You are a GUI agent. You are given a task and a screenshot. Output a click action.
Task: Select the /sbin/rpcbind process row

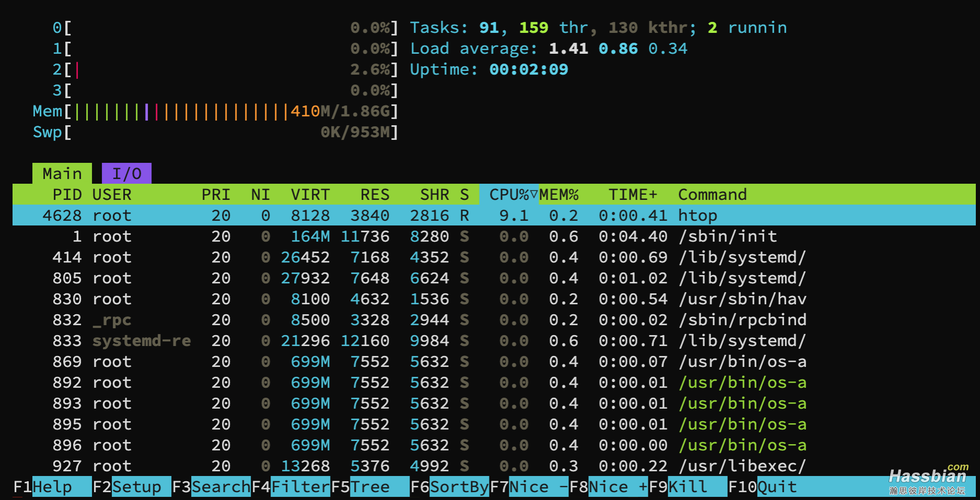pos(494,319)
